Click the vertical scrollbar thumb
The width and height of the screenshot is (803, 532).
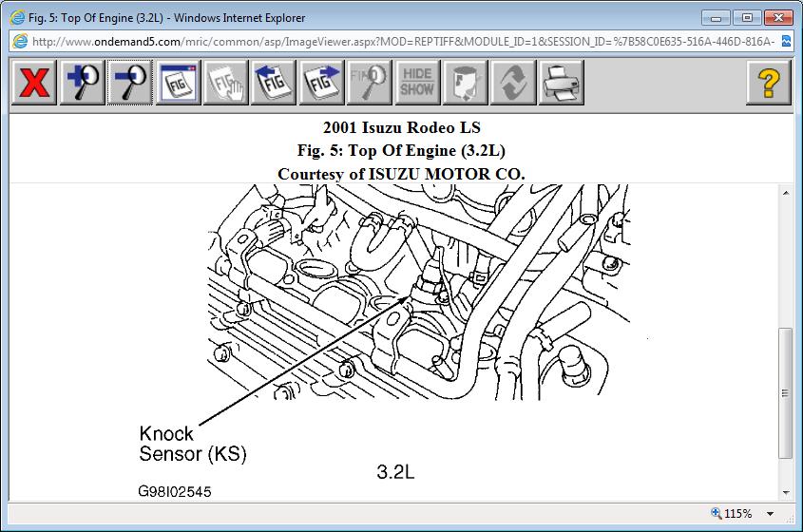pyautogui.click(x=786, y=392)
